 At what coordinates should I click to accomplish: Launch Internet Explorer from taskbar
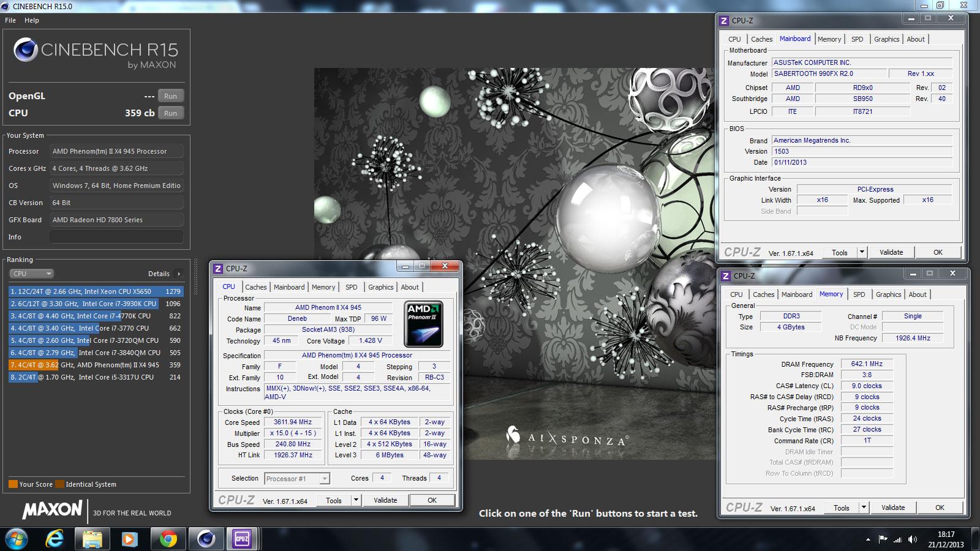click(x=55, y=539)
